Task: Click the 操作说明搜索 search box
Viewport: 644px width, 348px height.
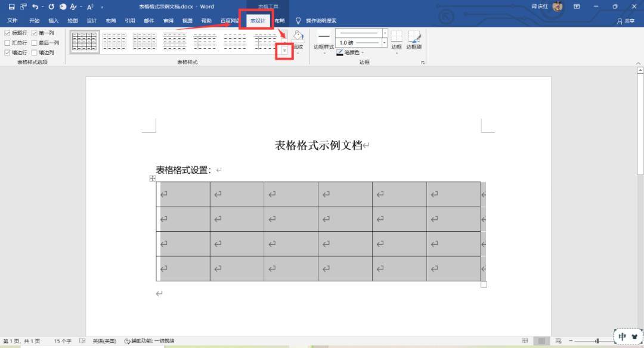Action: pyautogui.click(x=321, y=20)
